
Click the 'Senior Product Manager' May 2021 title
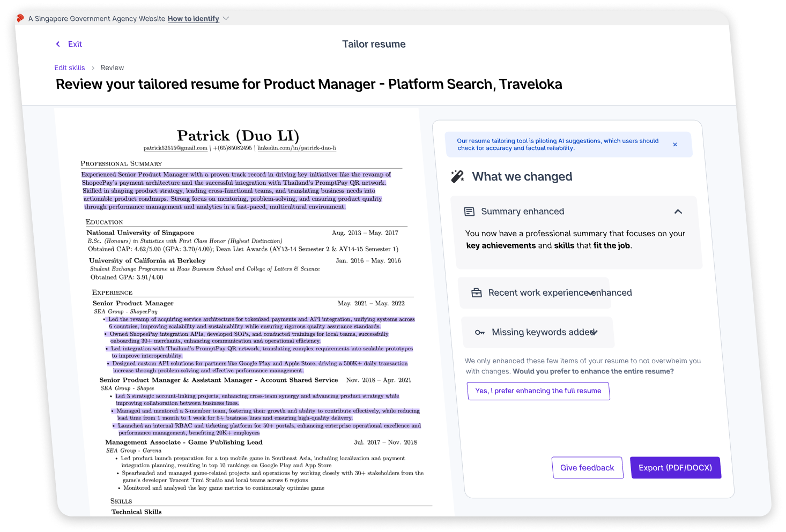pos(133,303)
